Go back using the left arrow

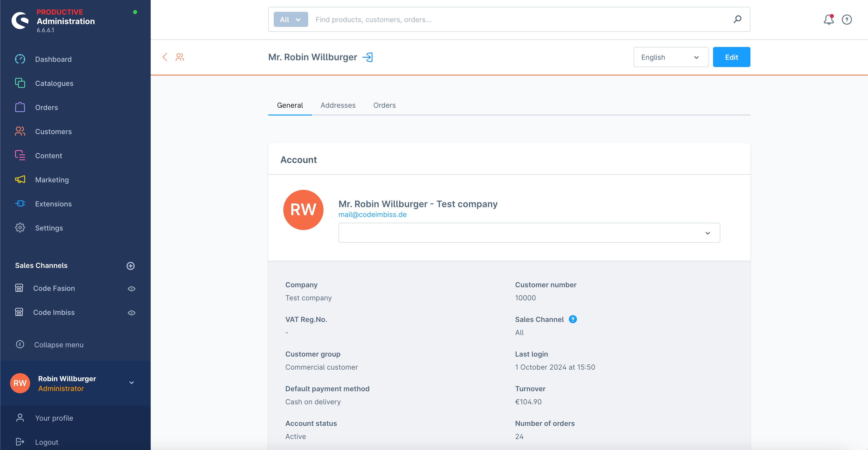pyautogui.click(x=165, y=57)
